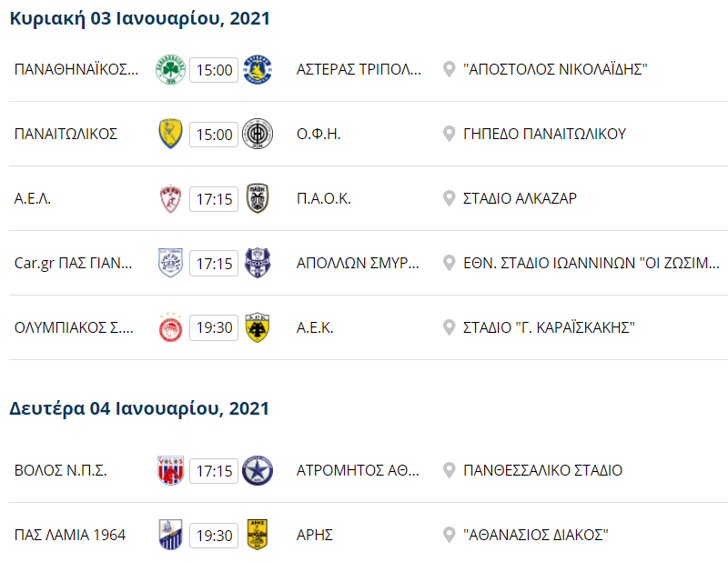Click the P.A.O.K. black-white crest

click(258, 198)
